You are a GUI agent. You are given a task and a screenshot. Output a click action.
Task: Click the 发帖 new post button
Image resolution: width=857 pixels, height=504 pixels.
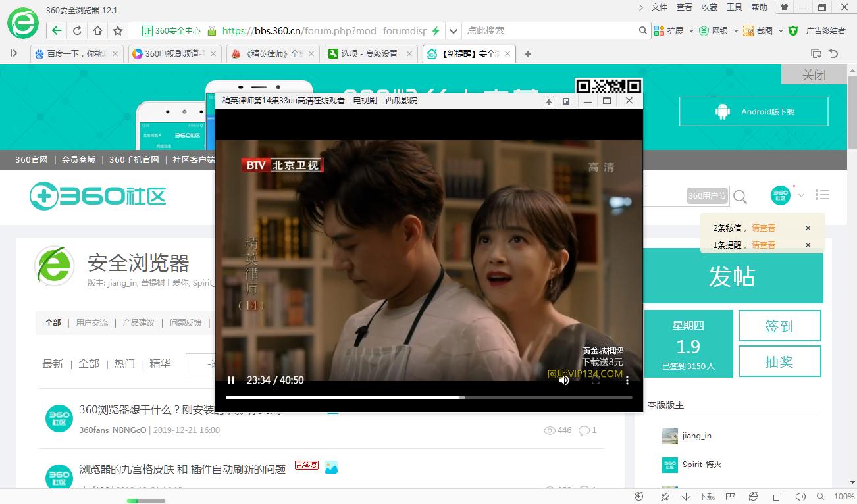click(x=732, y=276)
